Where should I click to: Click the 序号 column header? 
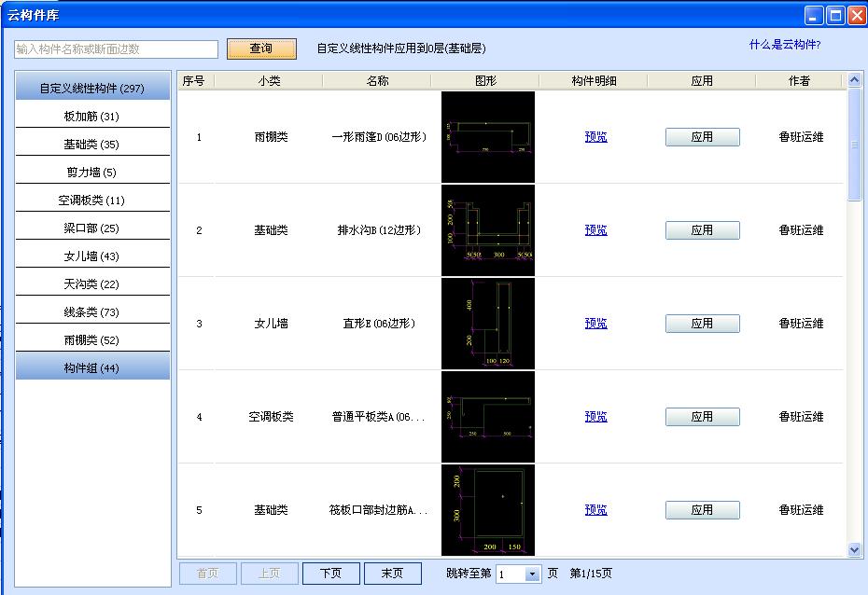[194, 81]
